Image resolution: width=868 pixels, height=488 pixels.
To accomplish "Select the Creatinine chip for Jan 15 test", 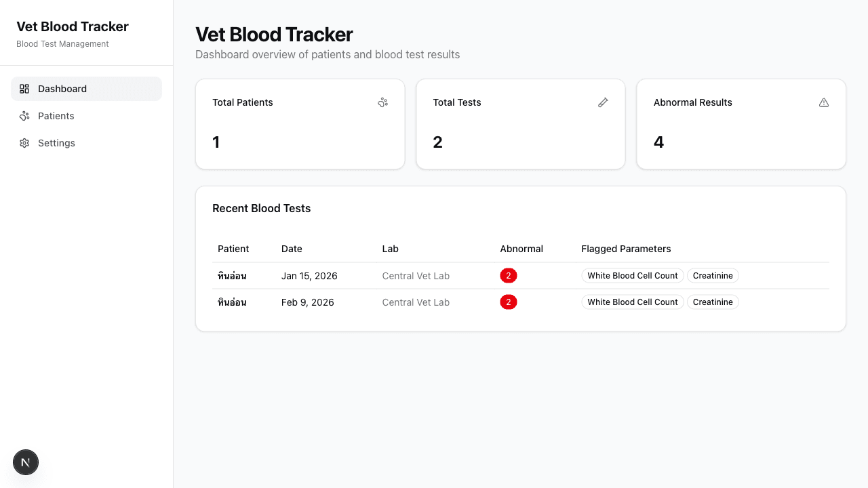I will click(713, 275).
